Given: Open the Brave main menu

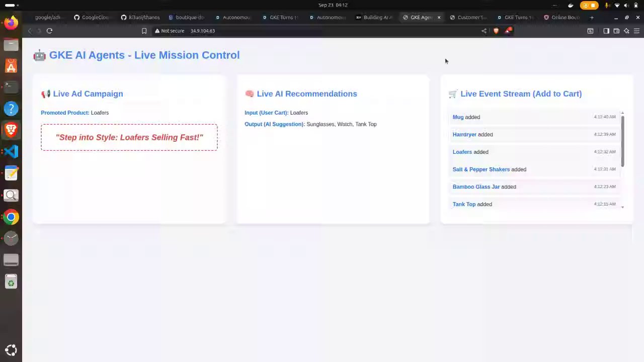Looking at the screenshot, I should (636, 31).
